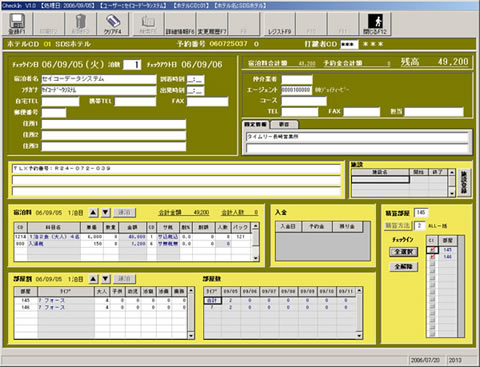Switch to the tab beside 固定情報
Screen dimensions: 480x367
point(284,124)
